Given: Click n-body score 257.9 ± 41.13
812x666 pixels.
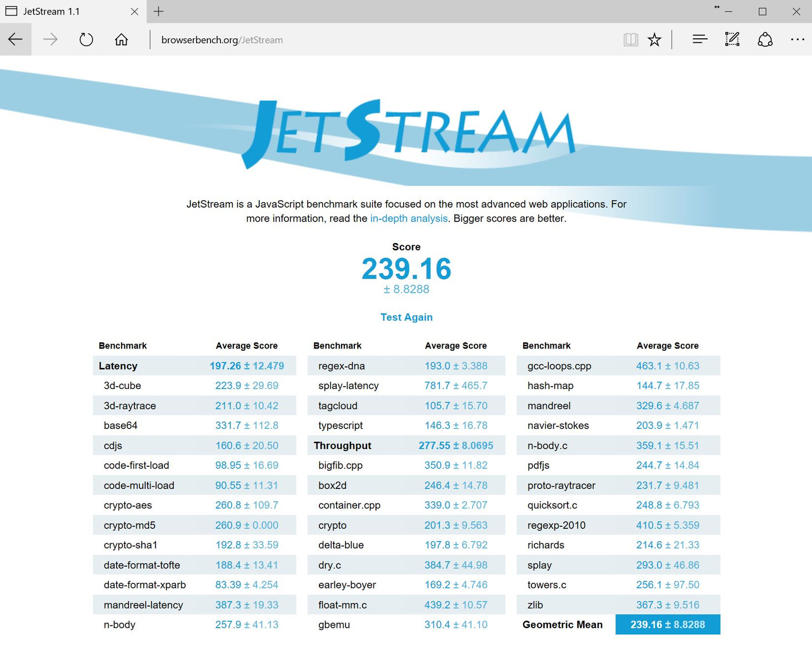Looking at the screenshot, I should [x=247, y=625].
